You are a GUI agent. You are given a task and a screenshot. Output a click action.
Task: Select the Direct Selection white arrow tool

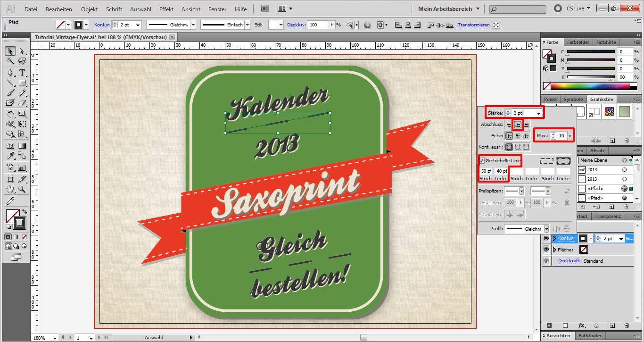click(x=22, y=51)
